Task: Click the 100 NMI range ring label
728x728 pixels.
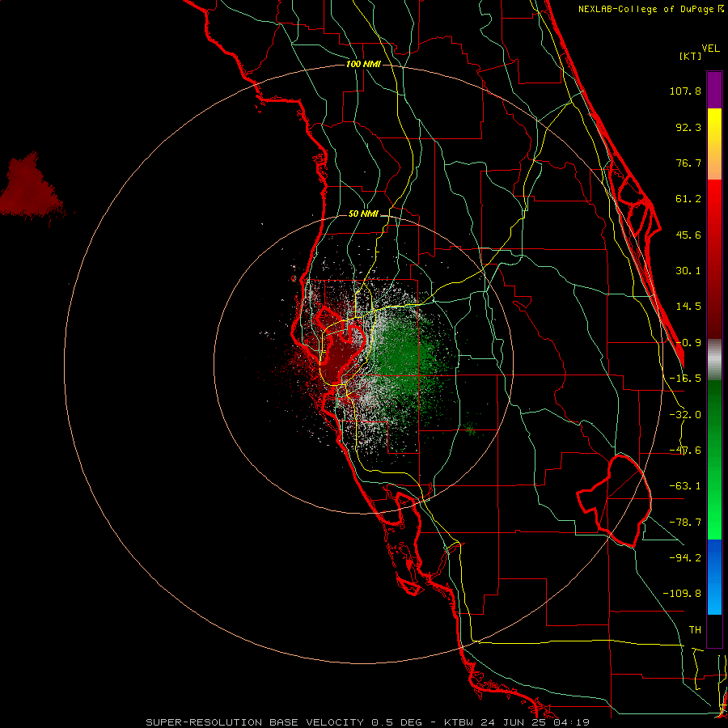Action: 363,64
